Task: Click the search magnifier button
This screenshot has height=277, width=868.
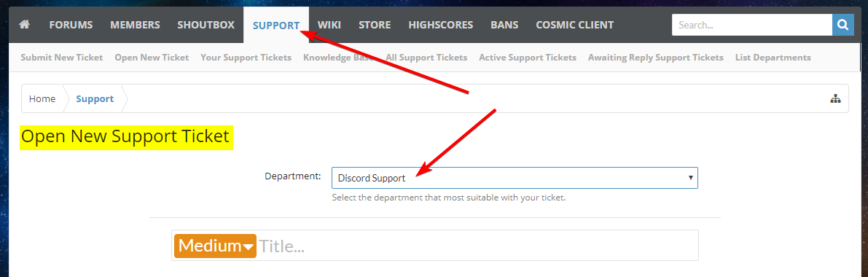Action: [842, 25]
